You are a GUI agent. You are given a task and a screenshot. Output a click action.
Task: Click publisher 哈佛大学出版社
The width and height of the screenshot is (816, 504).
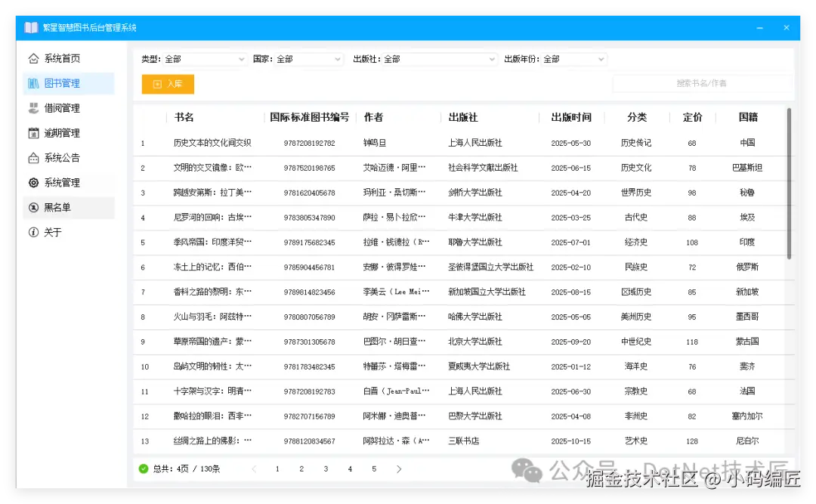475,317
